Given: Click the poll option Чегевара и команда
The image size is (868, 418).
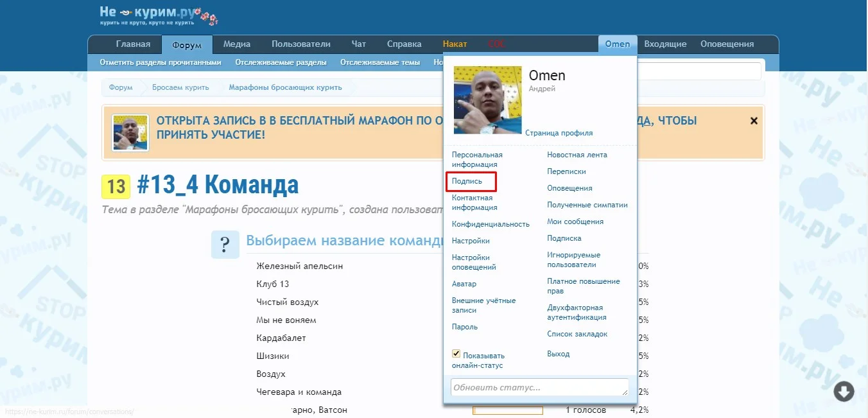Looking at the screenshot, I should coord(299,392).
